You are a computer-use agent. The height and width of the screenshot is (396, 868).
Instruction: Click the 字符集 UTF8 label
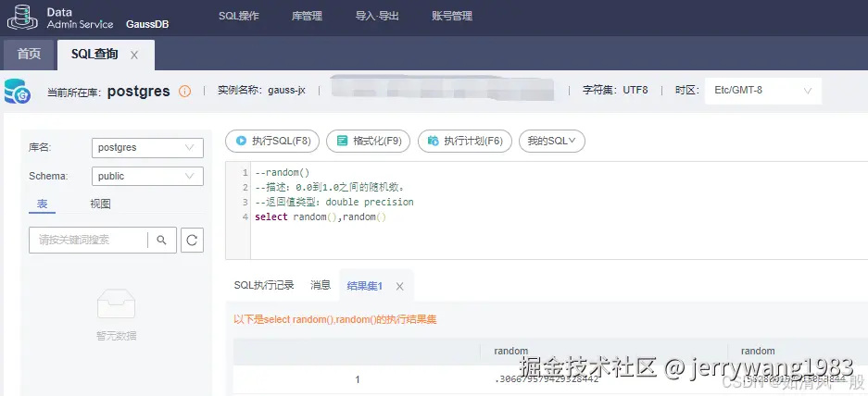click(615, 90)
